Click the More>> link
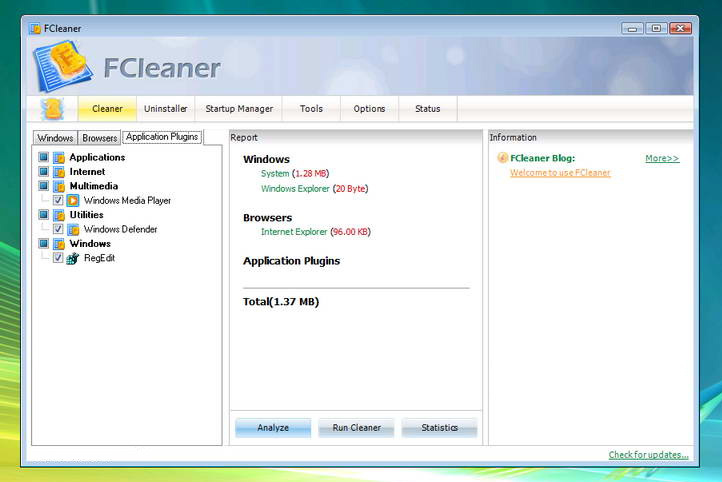This screenshot has width=722, height=482. [x=662, y=158]
